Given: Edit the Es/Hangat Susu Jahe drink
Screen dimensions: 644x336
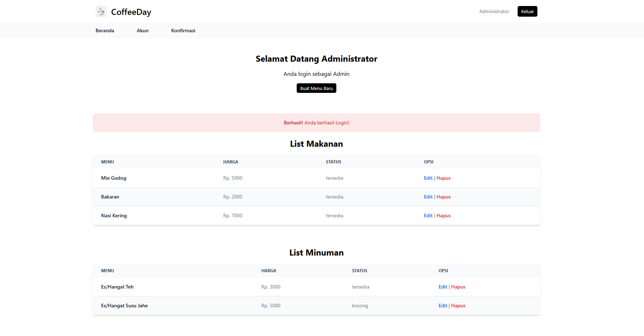Looking at the screenshot, I should tap(443, 306).
